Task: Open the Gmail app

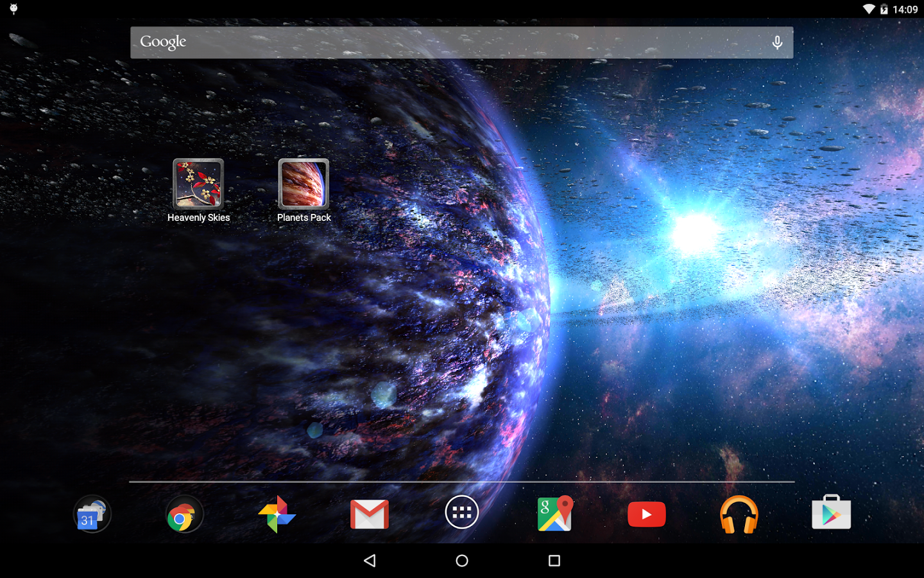Action: [x=370, y=514]
